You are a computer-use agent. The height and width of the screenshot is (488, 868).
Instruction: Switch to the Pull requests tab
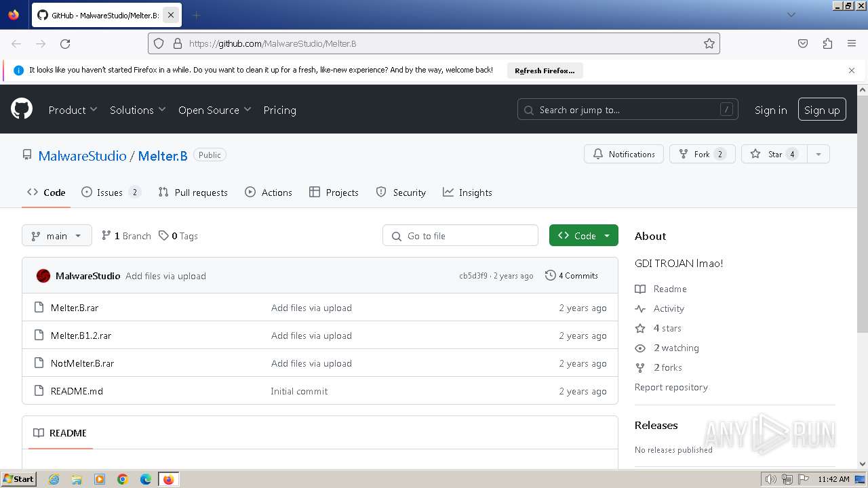[193, 192]
